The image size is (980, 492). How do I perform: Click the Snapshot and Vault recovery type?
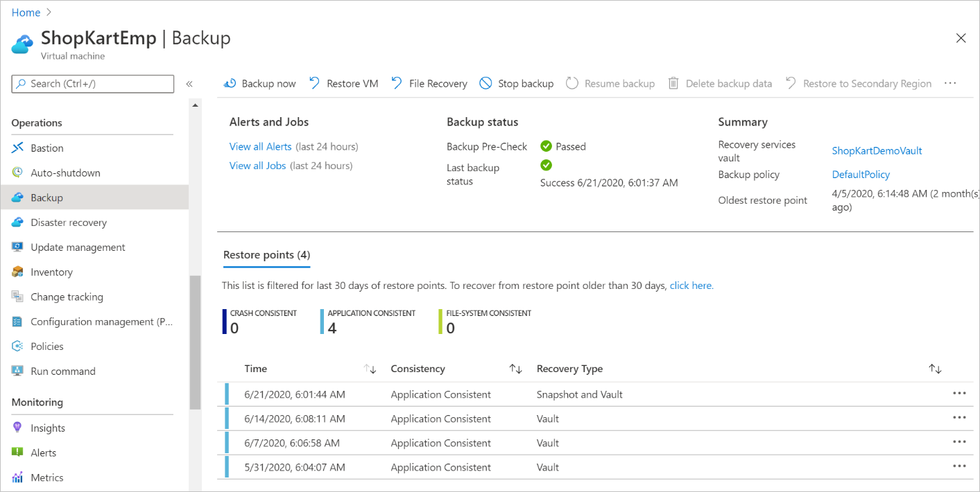[x=580, y=394]
